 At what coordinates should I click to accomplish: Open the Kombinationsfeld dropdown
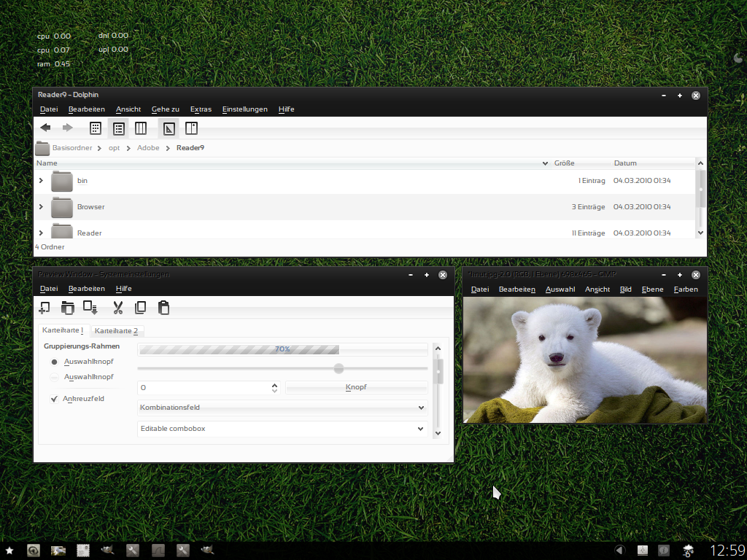(282, 408)
